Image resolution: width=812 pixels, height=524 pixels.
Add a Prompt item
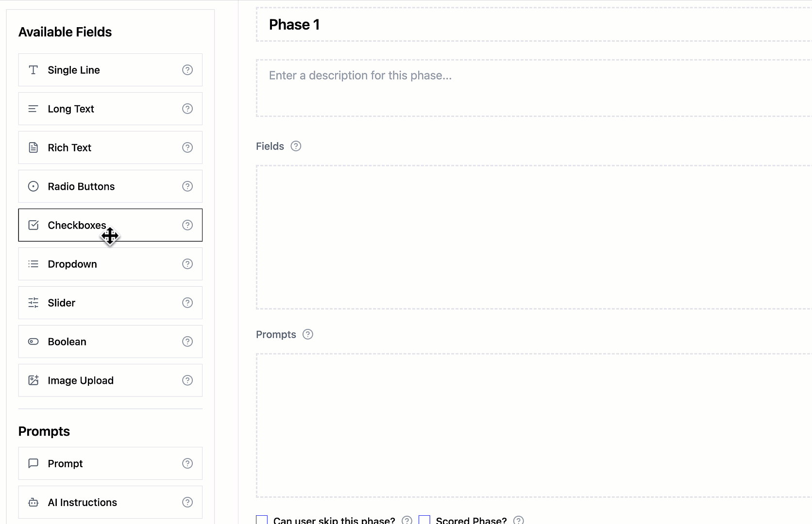point(65,463)
